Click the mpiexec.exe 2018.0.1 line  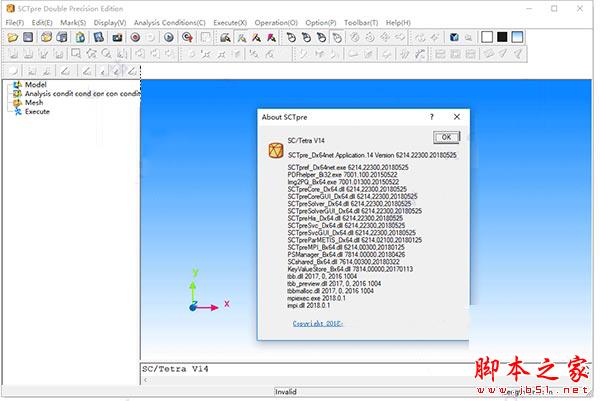pyautogui.click(x=316, y=298)
